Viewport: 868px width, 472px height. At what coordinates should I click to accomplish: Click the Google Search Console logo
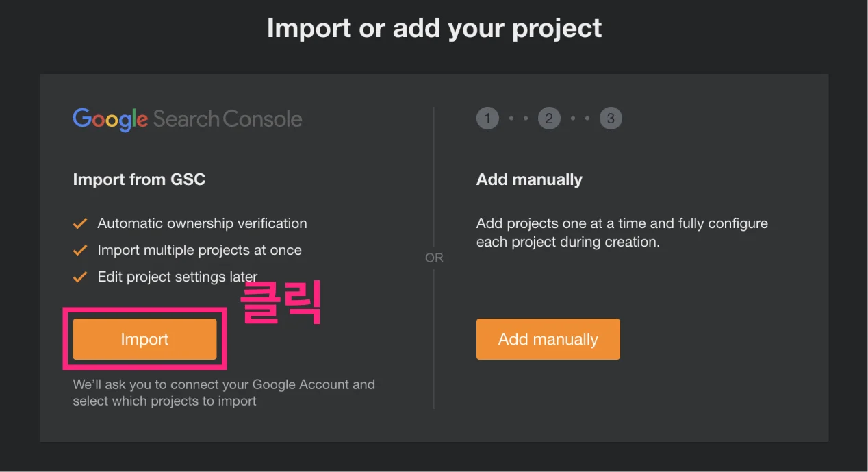(187, 119)
